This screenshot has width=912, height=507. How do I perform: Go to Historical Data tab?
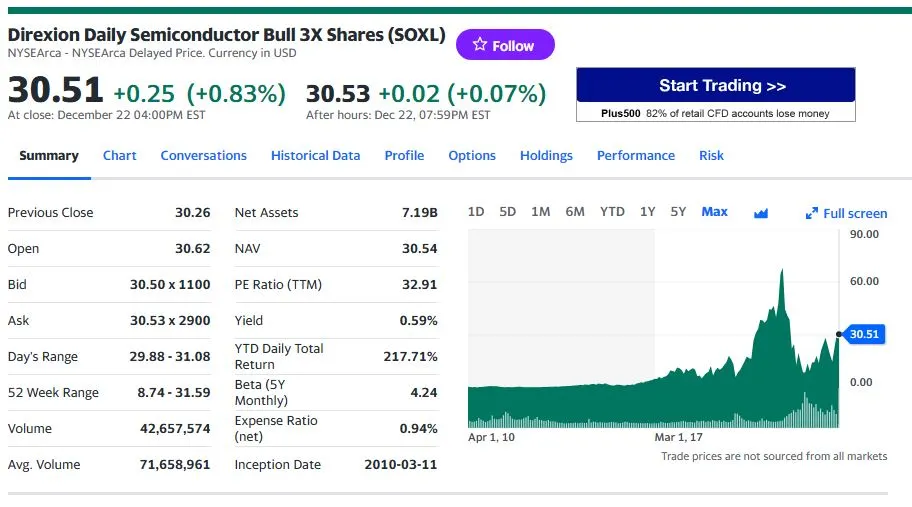tap(315, 156)
